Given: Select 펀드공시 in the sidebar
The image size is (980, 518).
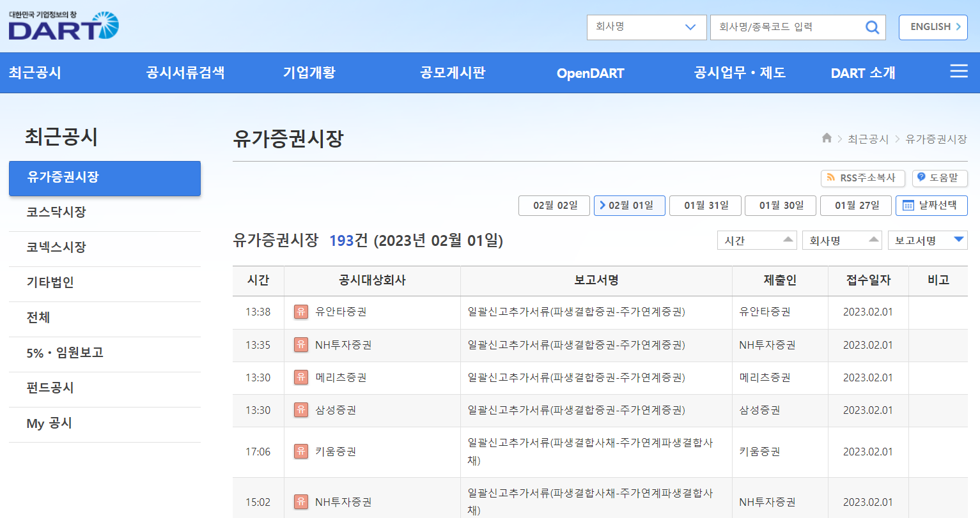Looking at the screenshot, I should click(105, 389).
